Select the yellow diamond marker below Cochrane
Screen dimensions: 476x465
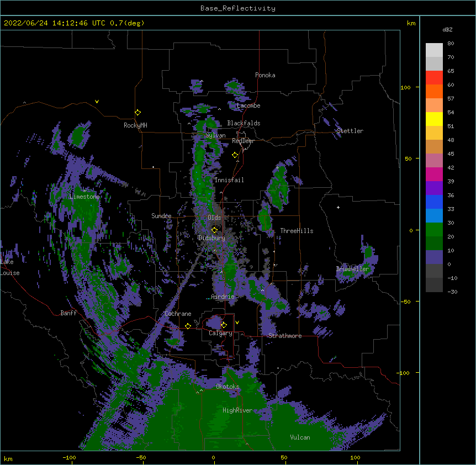188,326
